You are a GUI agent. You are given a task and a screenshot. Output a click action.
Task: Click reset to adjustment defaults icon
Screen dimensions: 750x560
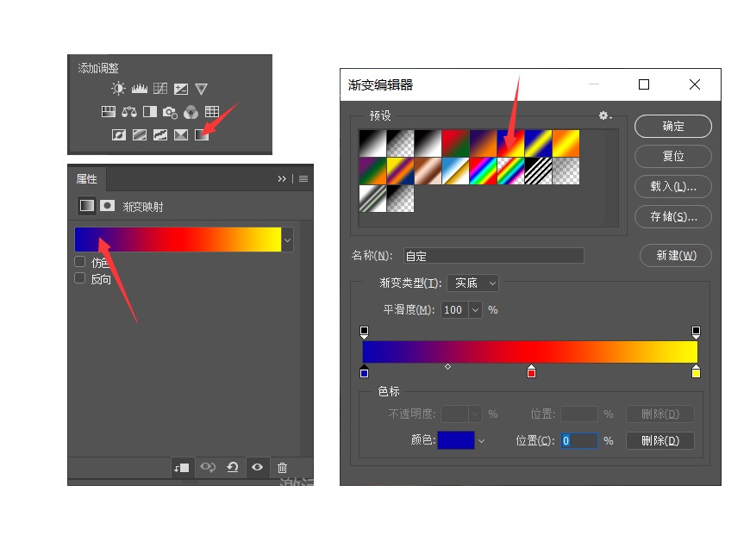pos(232,468)
